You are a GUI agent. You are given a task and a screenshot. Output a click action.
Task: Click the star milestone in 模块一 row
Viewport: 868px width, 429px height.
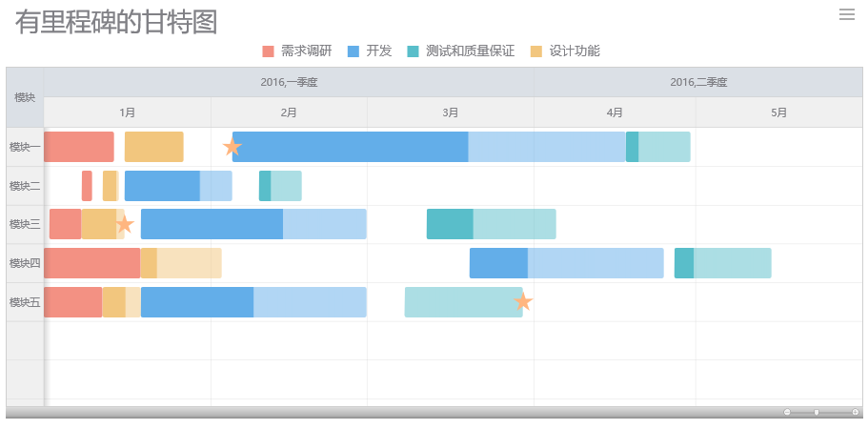(x=232, y=147)
